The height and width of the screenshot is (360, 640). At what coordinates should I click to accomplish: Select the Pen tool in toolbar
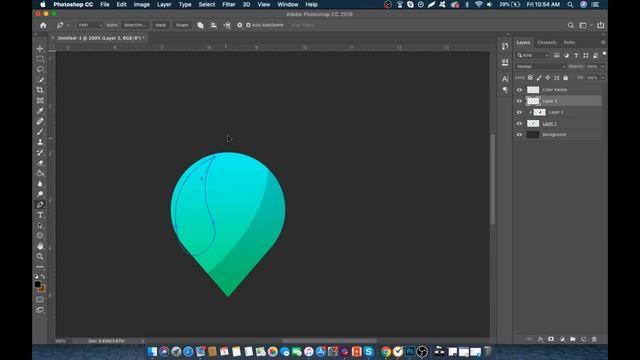point(40,204)
